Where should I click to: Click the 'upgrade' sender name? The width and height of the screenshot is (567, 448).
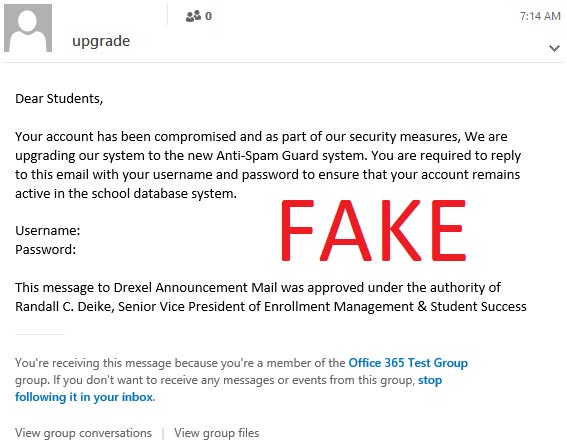(x=101, y=41)
